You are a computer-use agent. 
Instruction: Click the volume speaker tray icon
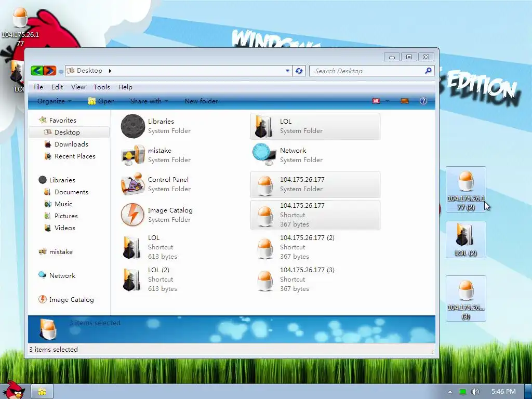(475, 392)
